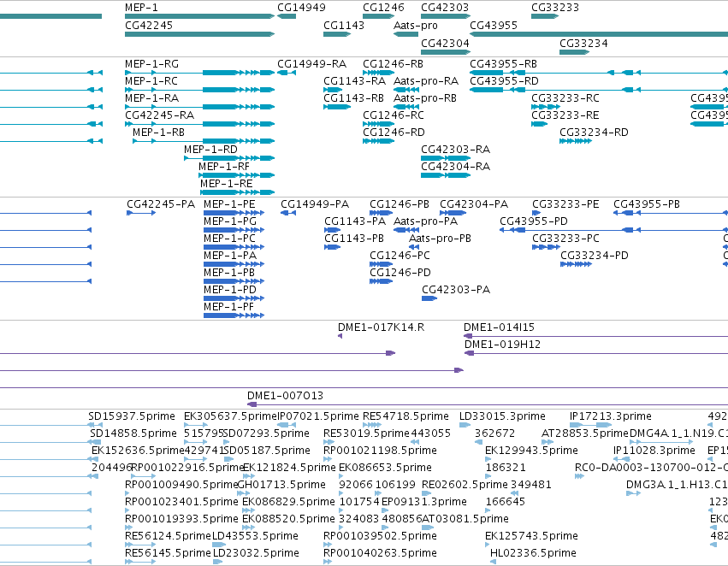Screen dimensions: 728x566
Task: Click the CG33233-PE protein label
Action: point(565,204)
